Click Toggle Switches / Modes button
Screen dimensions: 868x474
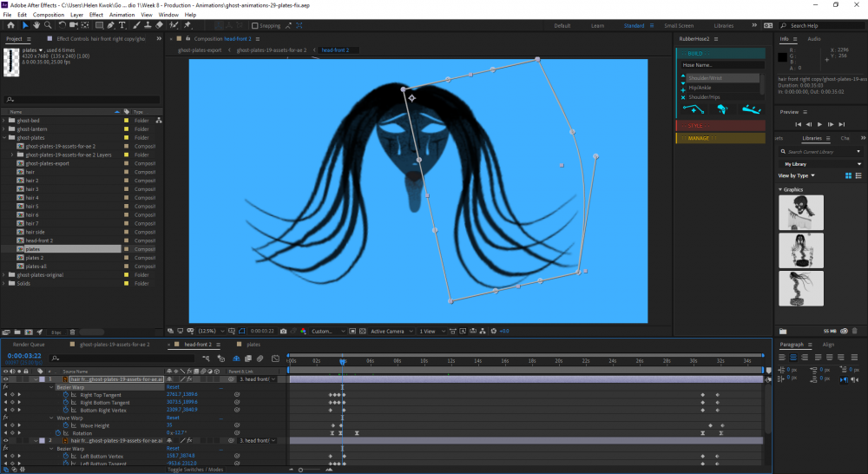(x=195, y=470)
